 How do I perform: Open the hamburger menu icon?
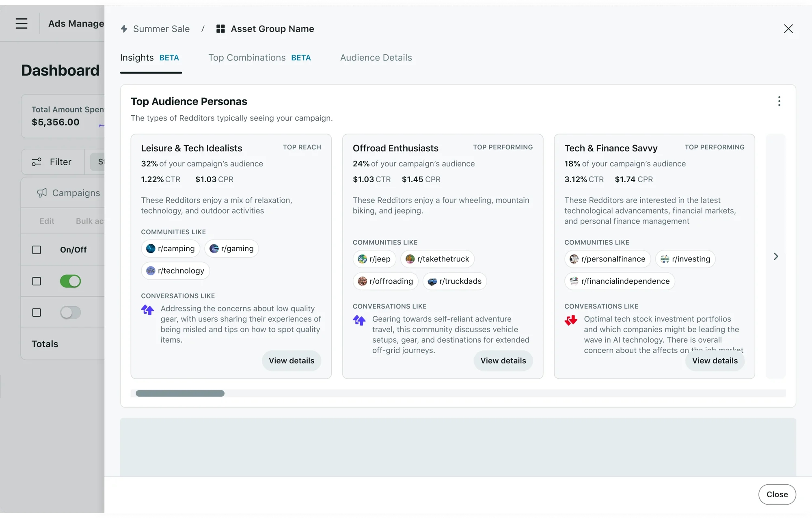click(x=22, y=24)
